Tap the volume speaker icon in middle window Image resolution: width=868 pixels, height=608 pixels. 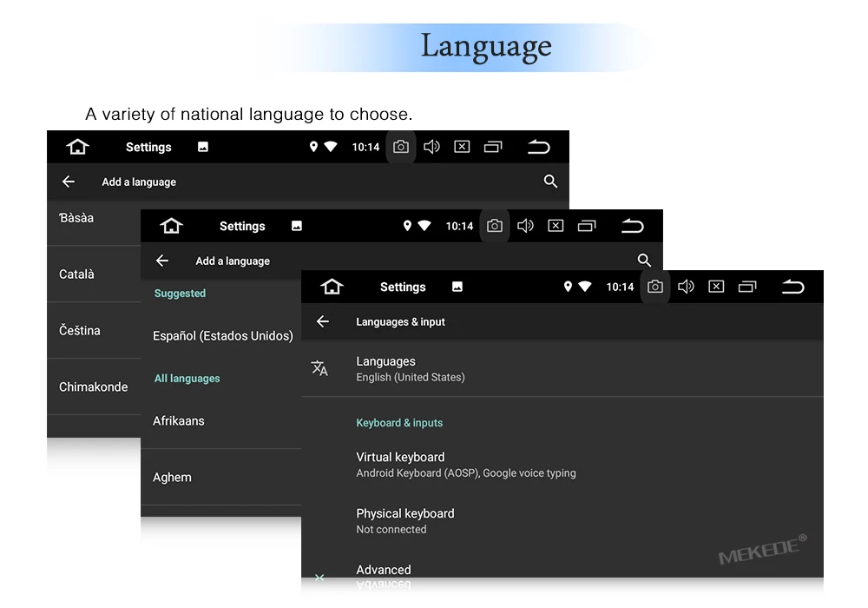(x=525, y=226)
